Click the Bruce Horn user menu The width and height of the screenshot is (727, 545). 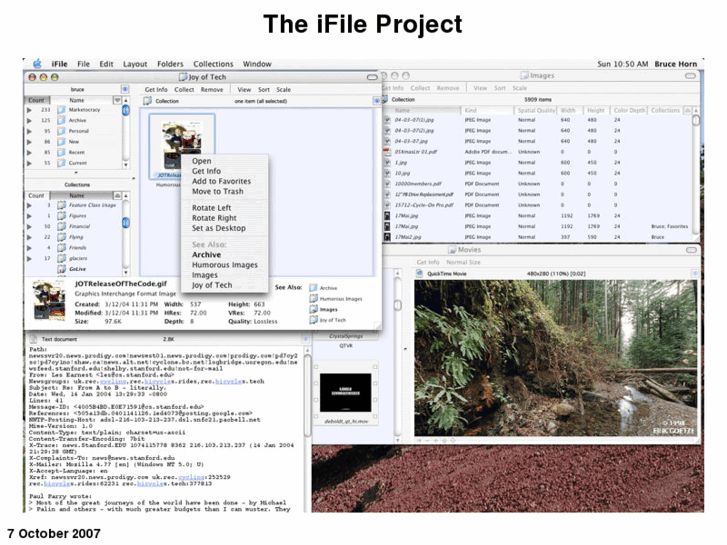point(676,64)
